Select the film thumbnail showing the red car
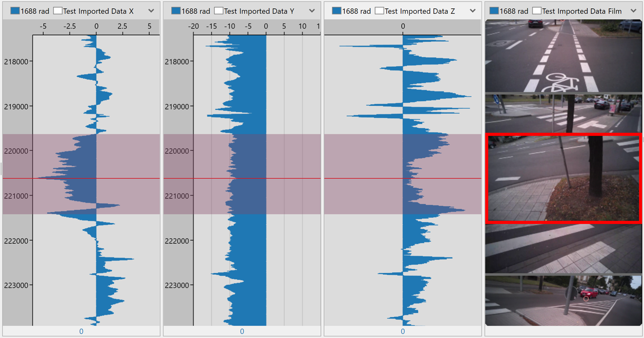 (x=563, y=301)
